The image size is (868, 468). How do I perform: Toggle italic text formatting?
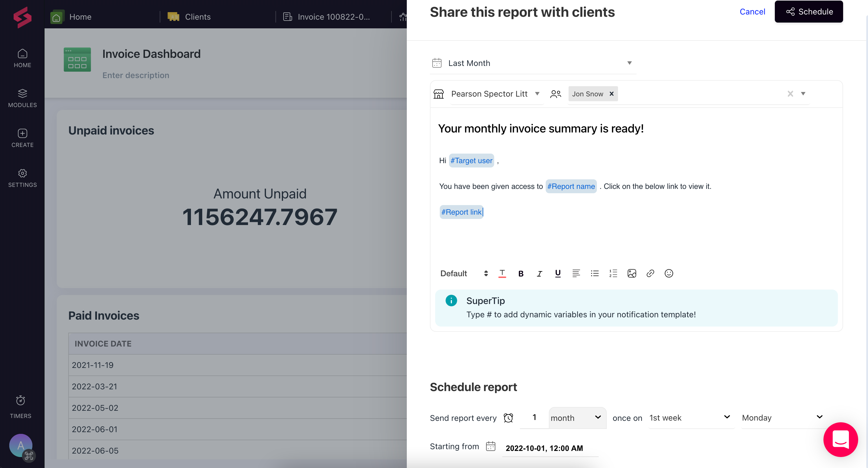(539, 274)
